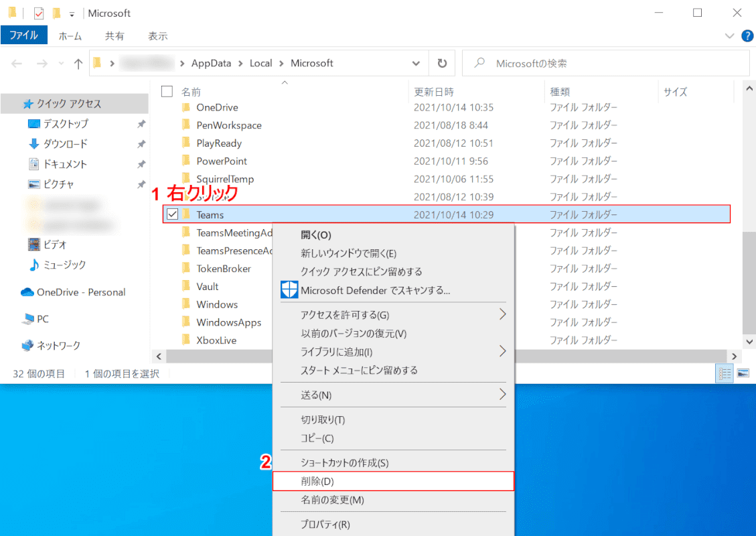Click the Forward navigation arrow
Viewport: 756px width, 536px height.
coord(42,64)
